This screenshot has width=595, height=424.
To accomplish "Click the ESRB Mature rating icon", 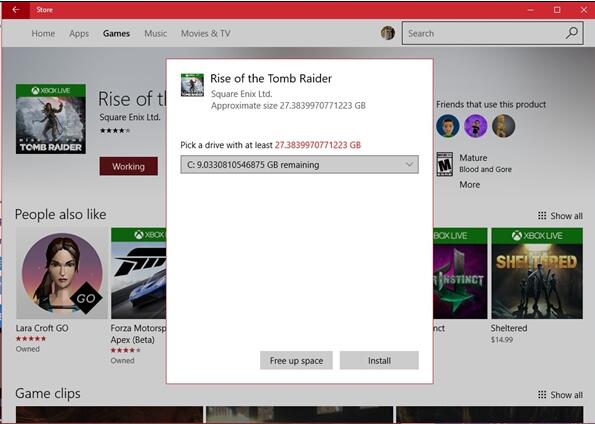I will [x=444, y=164].
